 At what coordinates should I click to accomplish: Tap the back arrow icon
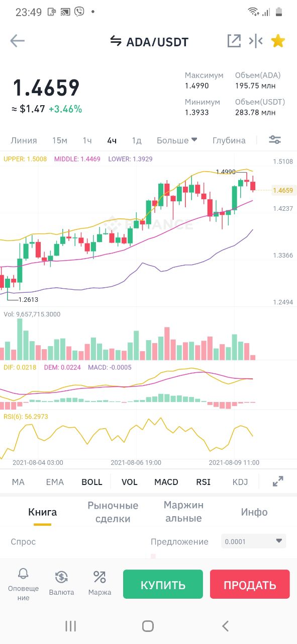click(17, 41)
